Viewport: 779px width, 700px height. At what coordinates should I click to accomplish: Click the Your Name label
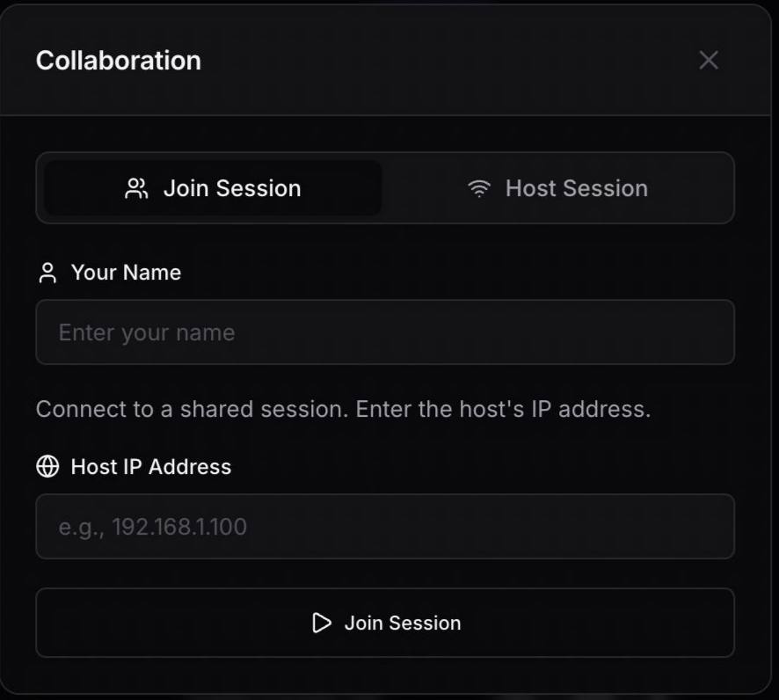click(126, 273)
